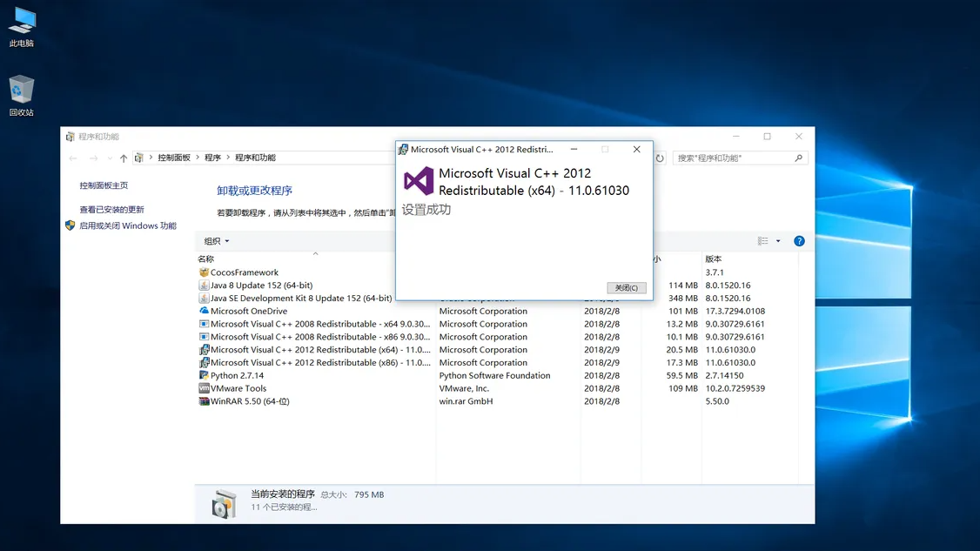980x551 pixels.
Task: Click the VMware, Inc. publisher cell
Action: [x=464, y=388]
